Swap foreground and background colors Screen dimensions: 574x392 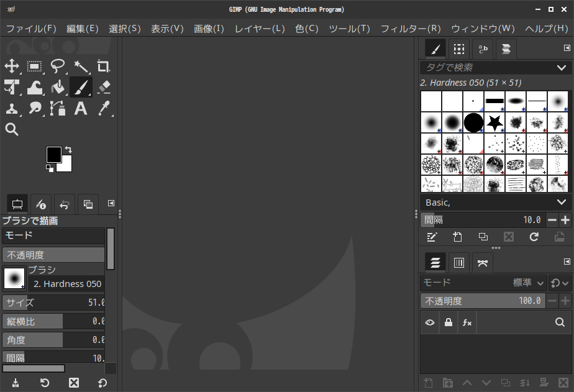(68, 150)
